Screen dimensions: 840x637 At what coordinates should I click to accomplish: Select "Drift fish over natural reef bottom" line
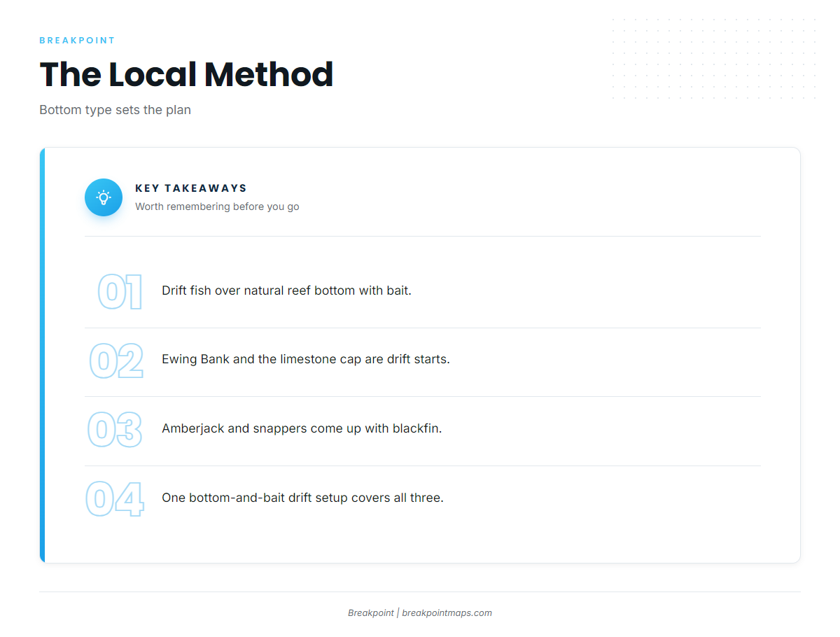286,290
